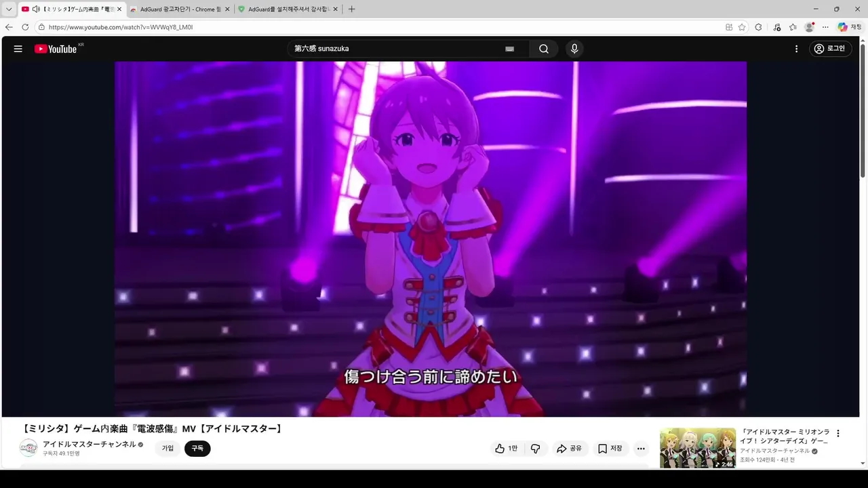The image size is (868, 488).
Task: Open the split screen icon in address bar
Action: click(729, 27)
